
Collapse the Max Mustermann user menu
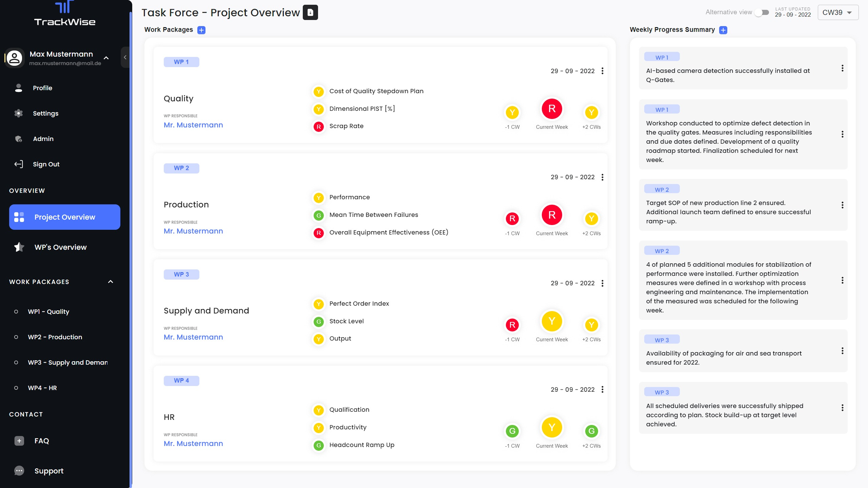click(x=106, y=58)
